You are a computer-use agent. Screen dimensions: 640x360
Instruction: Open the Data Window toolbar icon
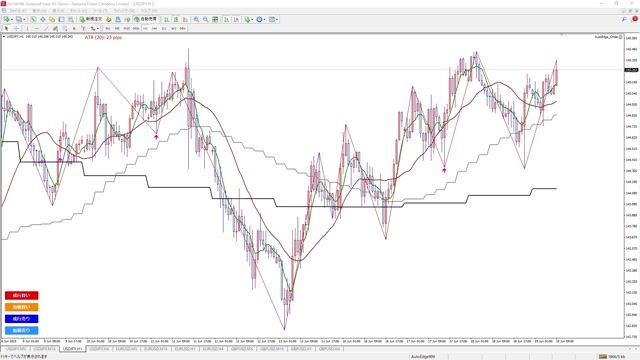pos(42,19)
